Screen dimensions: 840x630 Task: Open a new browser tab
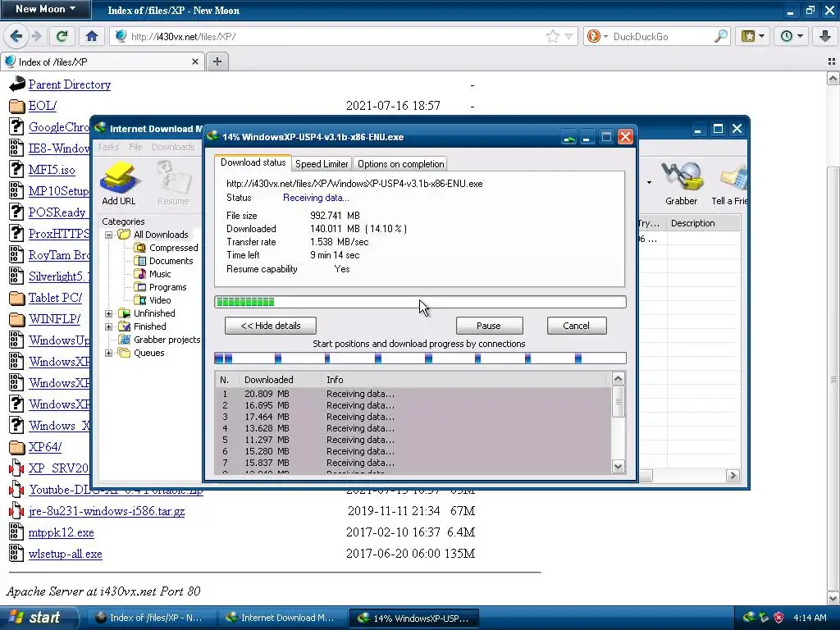tap(217, 62)
